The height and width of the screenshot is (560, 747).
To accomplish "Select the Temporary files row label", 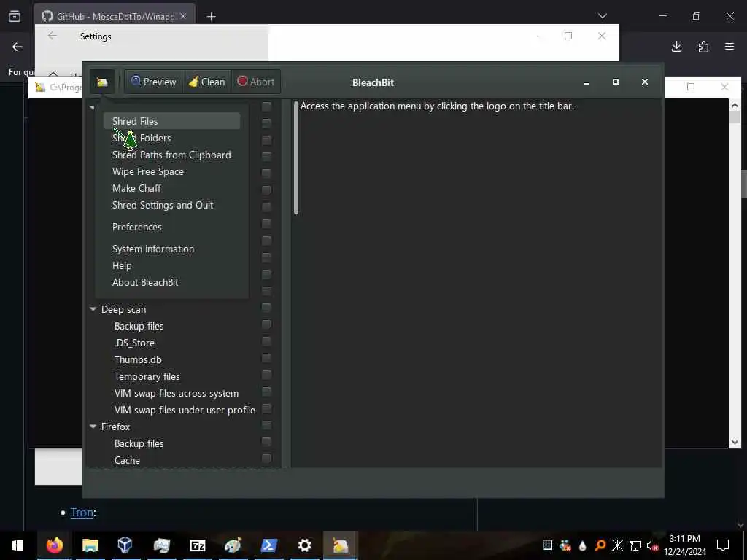I will pyautogui.click(x=147, y=377).
